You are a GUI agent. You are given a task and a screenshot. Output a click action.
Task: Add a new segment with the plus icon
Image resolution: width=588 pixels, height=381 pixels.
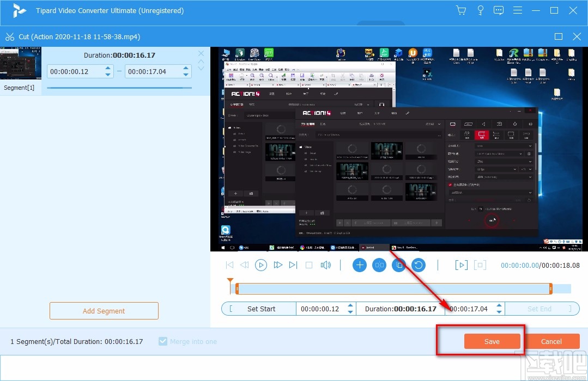(x=360, y=265)
